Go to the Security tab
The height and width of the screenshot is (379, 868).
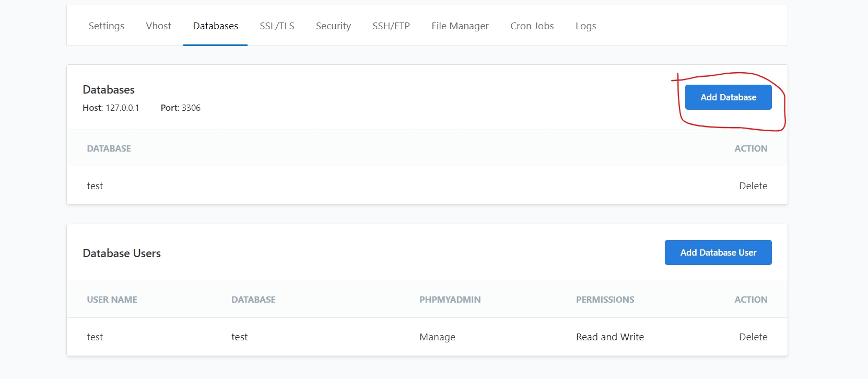click(333, 26)
